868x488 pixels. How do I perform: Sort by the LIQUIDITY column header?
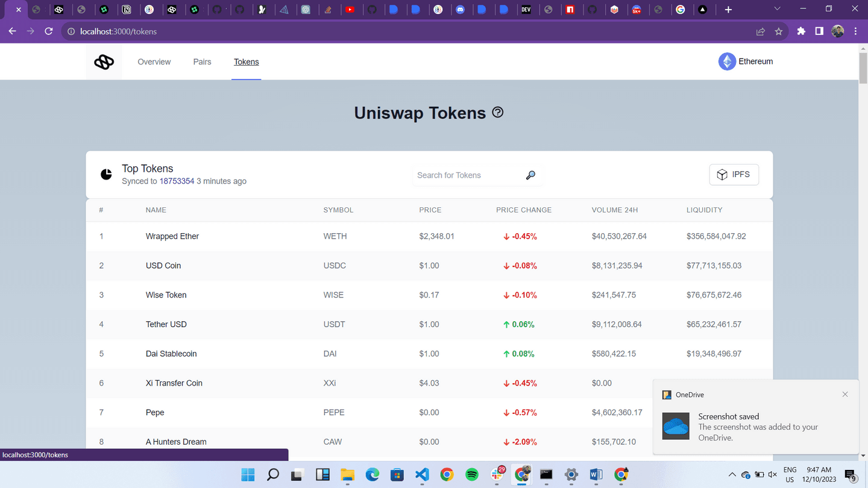(x=704, y=210)
